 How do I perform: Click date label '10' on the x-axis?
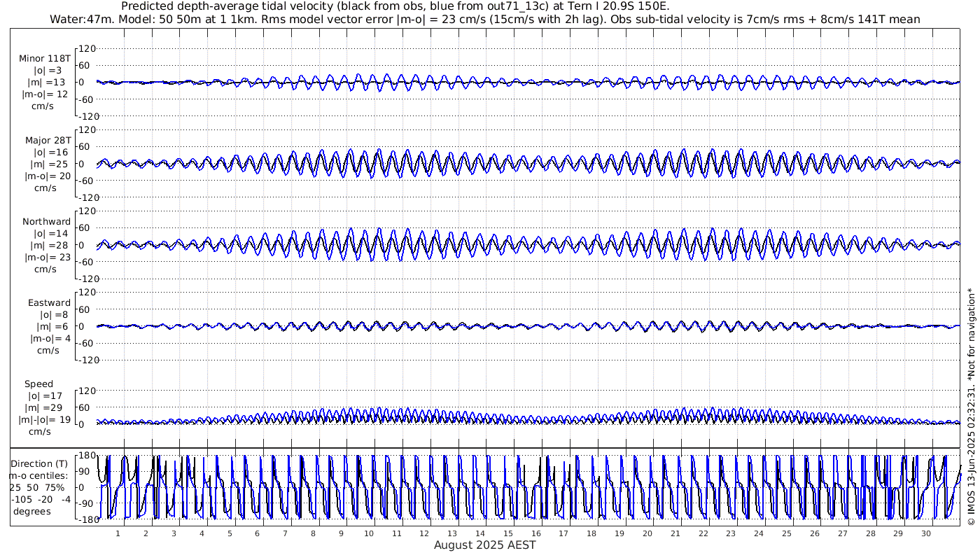click(369, 533)
